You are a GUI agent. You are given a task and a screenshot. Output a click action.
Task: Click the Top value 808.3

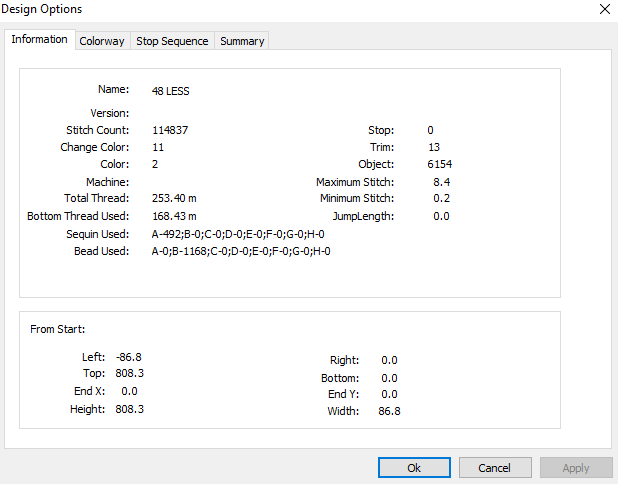(x=130, y=373)
